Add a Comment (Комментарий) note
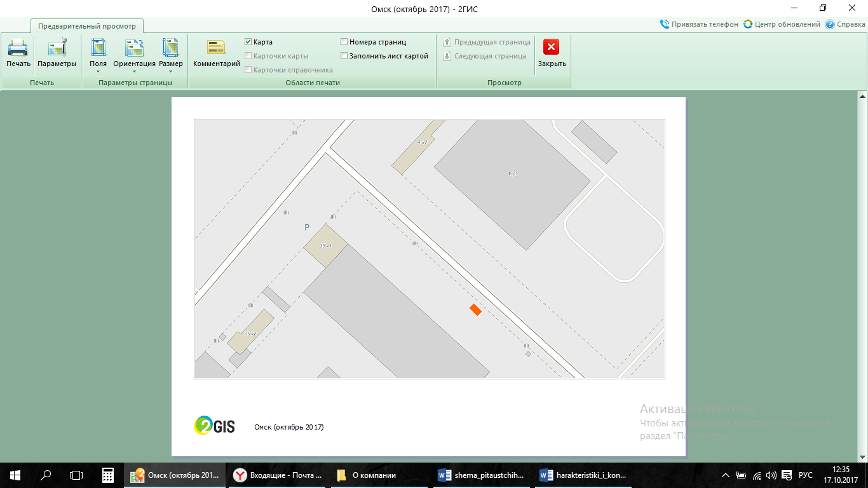 216,48
